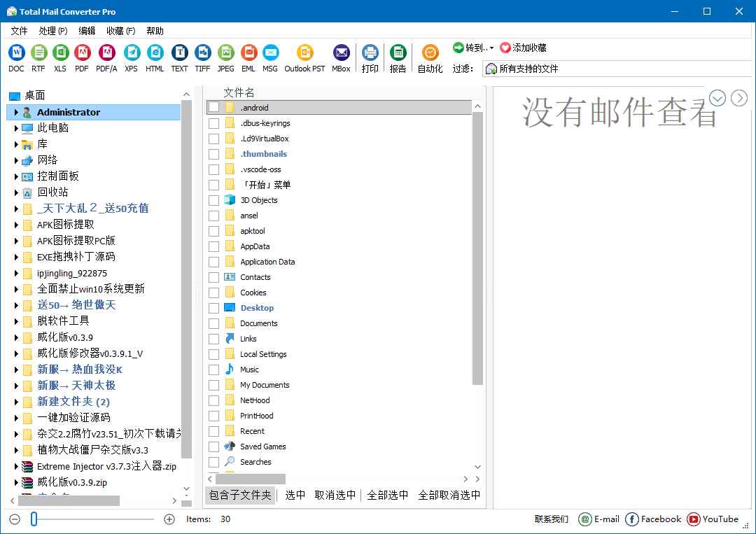This screenshot has width=756, height=534.
Task: Convert to Outlook PST format
Action: pos(304,52)
